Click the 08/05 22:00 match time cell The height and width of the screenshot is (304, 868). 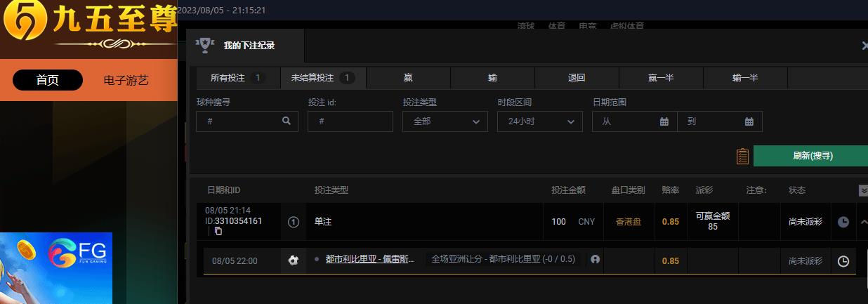[x=235, y=261]
